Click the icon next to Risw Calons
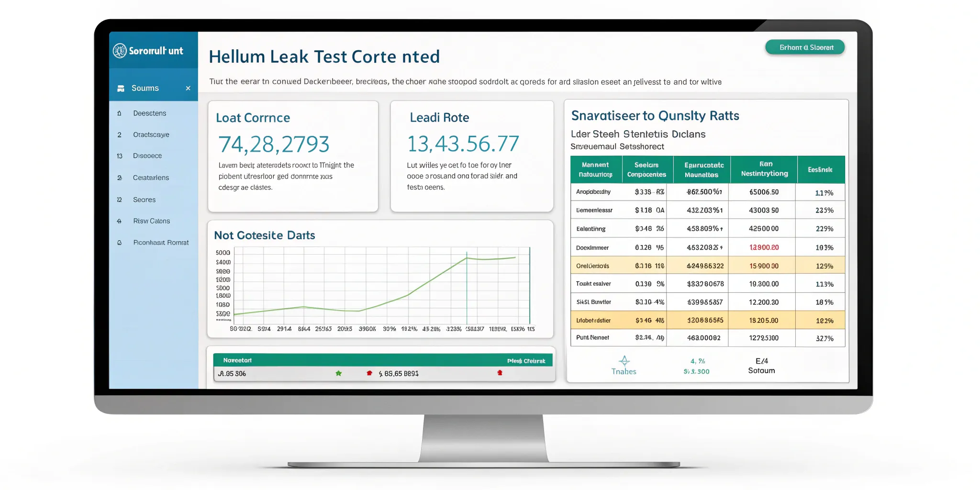980x490 pixels. pos(119,221)
